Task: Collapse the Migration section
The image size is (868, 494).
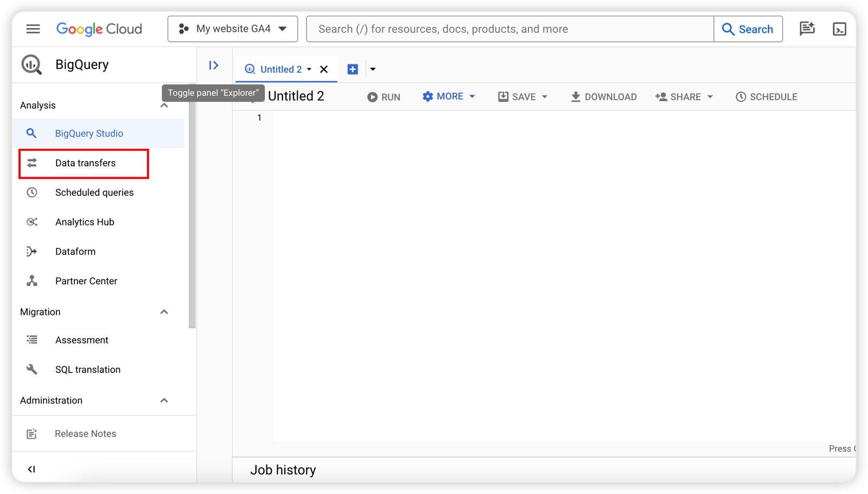Action: pyautogui.click(x=164, y=312)
